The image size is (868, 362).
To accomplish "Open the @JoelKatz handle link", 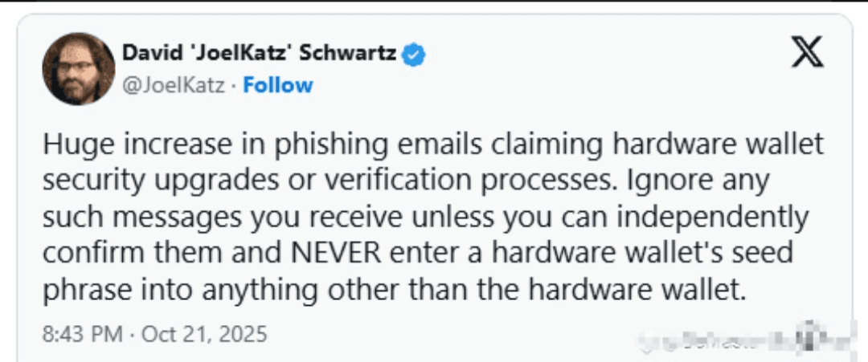I will [174, 85].
